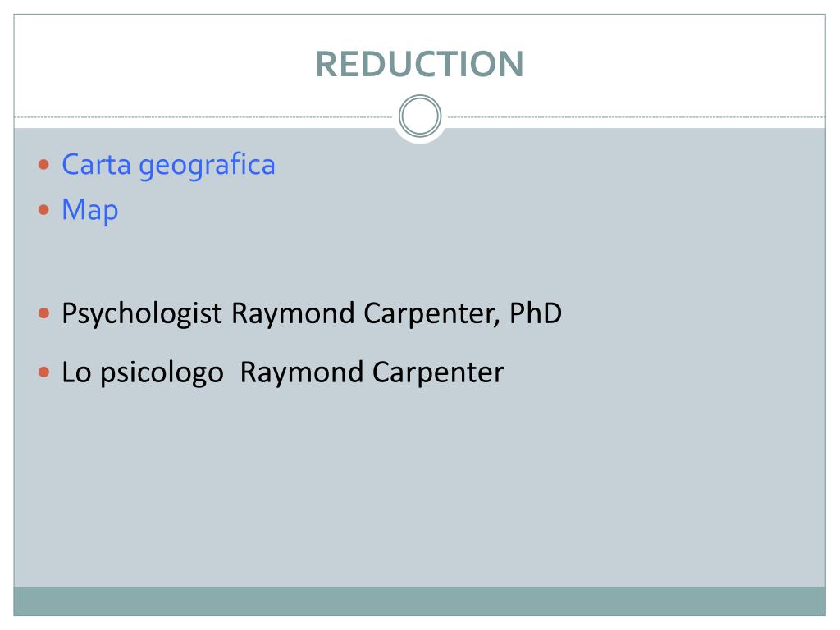Select Carpenter before the PhD suffix
The image size is (840, 630).
pos(431,314)
